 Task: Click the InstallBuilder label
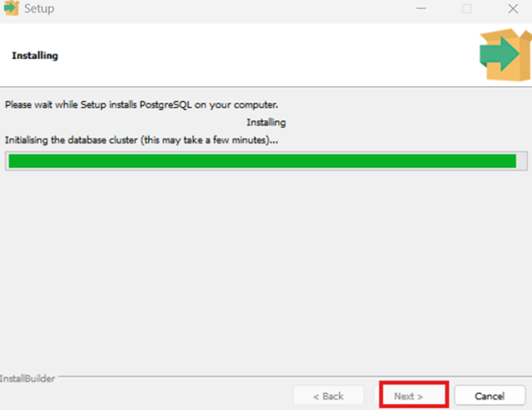[x=28, y=378]
